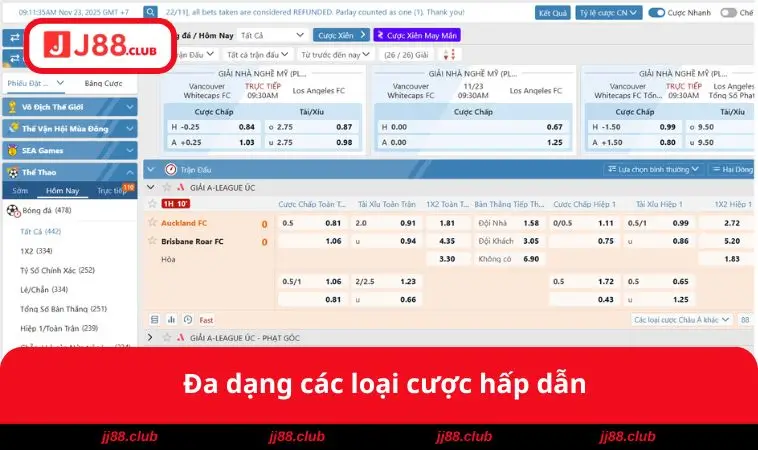The height and width of the screenshot is (450, 758).
Task: Favorite the GIẢI A-LEAGUE ÚC league star
Action: (167, 188)
